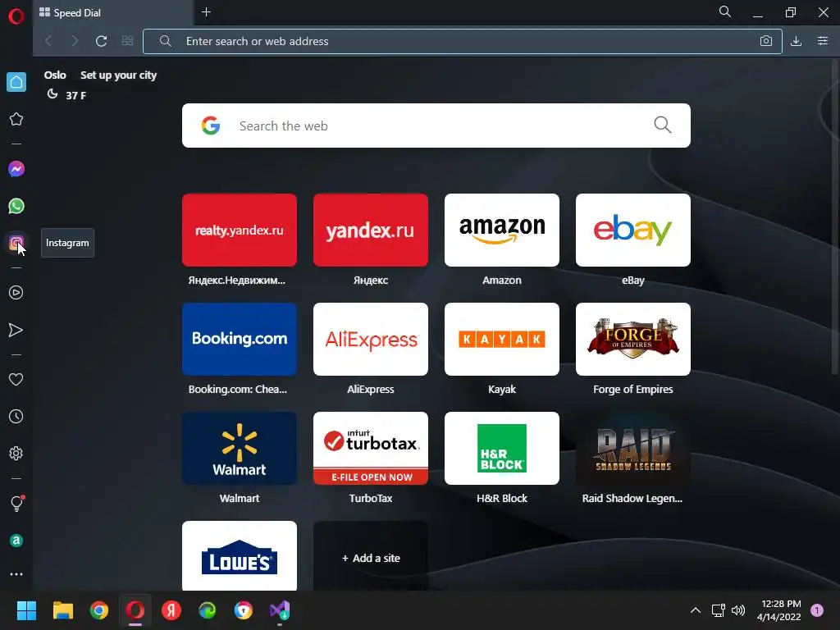Open the yandex.ru speed dial tile
Screen dimensions: 840x630
(371, 230)
